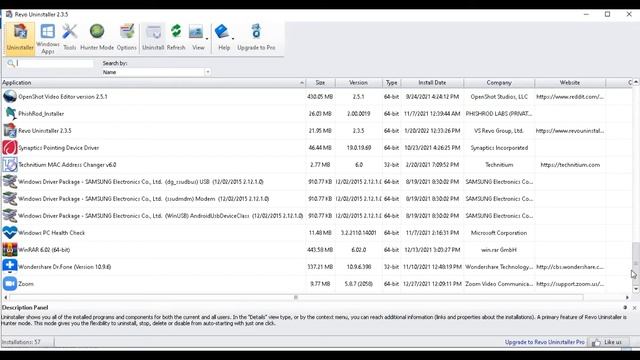
Task: Open the Tools section
Action: 70,38
